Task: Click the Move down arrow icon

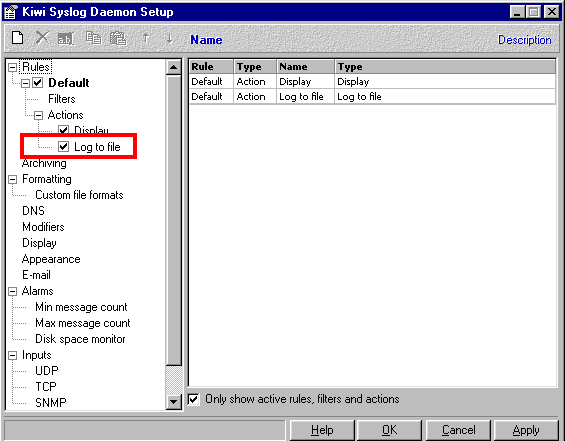Action: click(x=169, y=38)
